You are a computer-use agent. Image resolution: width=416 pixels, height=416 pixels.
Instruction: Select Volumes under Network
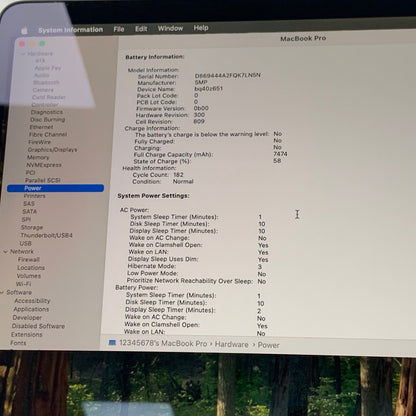(x=29, y=276)
